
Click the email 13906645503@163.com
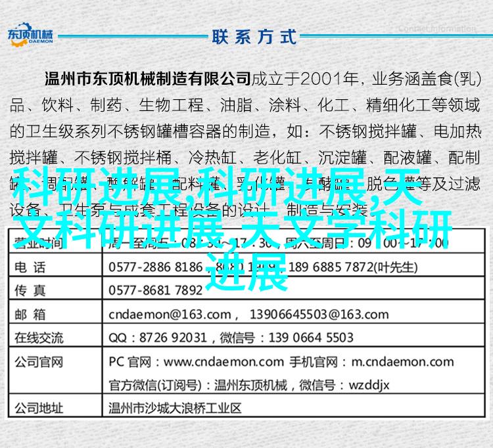[x=319, y=315]
